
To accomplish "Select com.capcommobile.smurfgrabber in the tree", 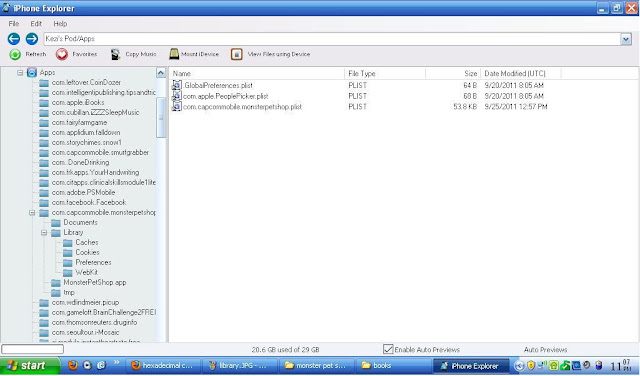I will tap(100, 153).
